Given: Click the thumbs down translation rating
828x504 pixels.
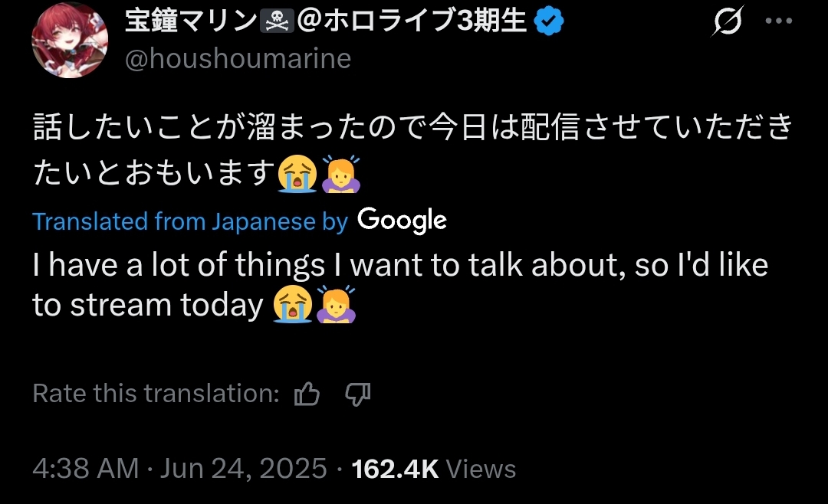Looking at the screenshot, I should point(357,394).
